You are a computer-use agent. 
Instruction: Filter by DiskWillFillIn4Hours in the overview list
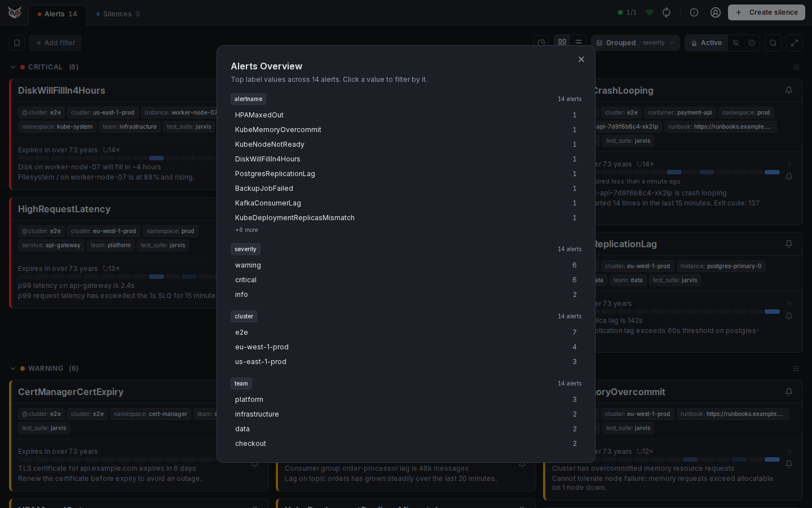tap(406, 159)
